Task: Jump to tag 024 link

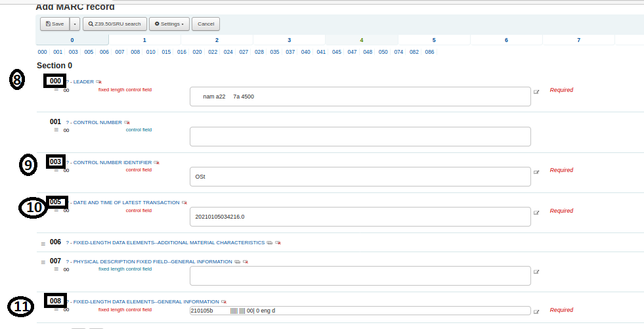Action: click(228, 52)
